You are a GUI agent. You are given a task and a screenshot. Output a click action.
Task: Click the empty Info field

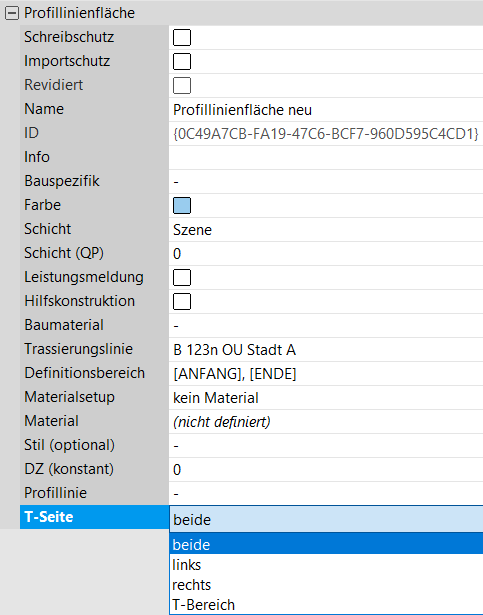tap(326, 158)
